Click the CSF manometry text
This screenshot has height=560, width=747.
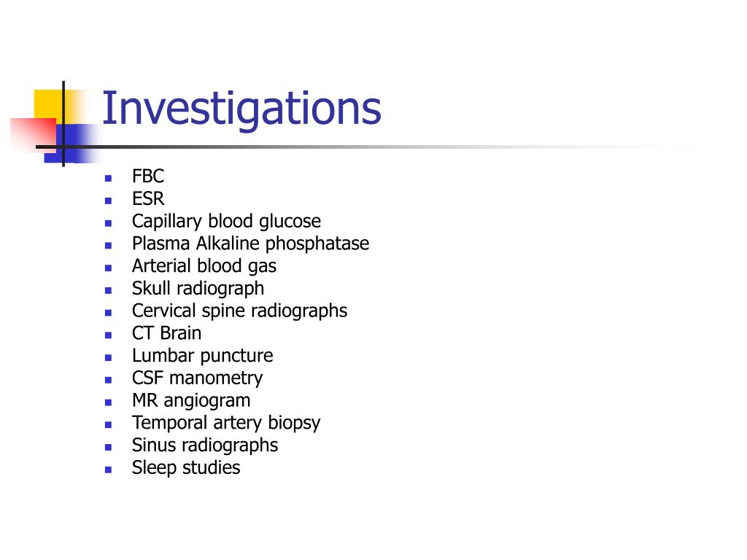(x=197, y=378)
